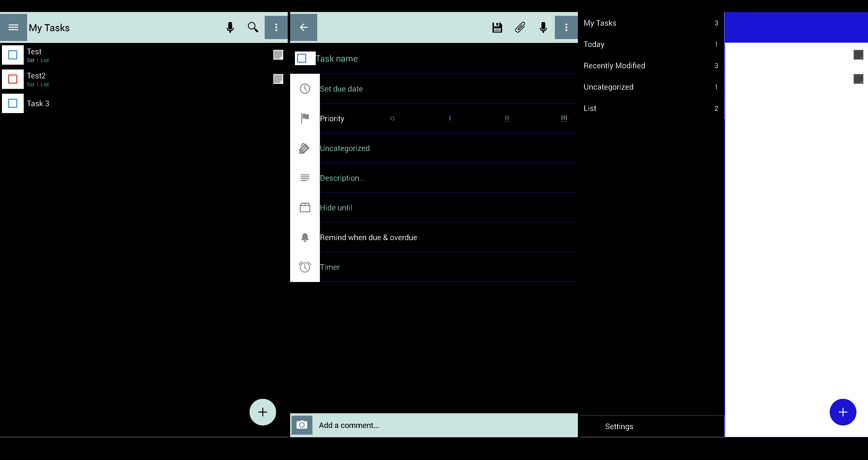Add a new task with the light plus button
Image resolution: width=868 pixels, height=460 pixels.
[x=263, y=412]
